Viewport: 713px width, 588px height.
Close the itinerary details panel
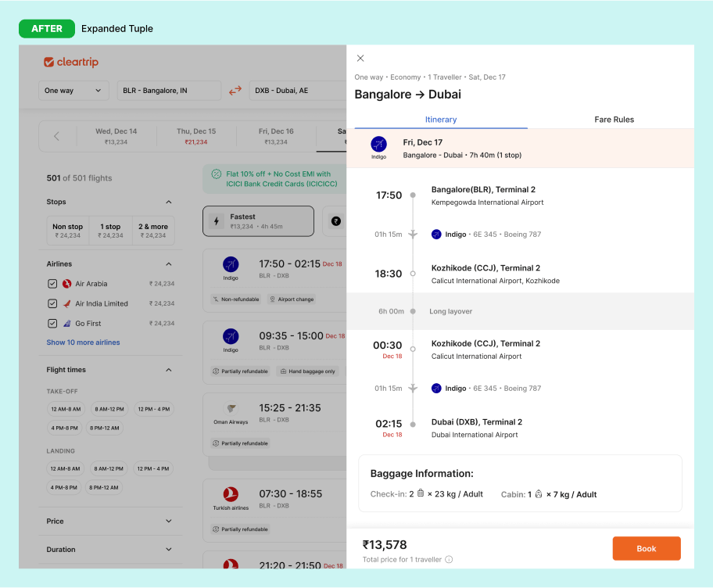point(360,58)
